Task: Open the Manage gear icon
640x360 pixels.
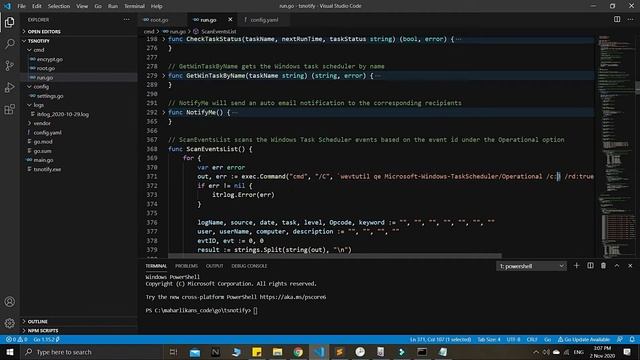Action: tap(10, 323)
